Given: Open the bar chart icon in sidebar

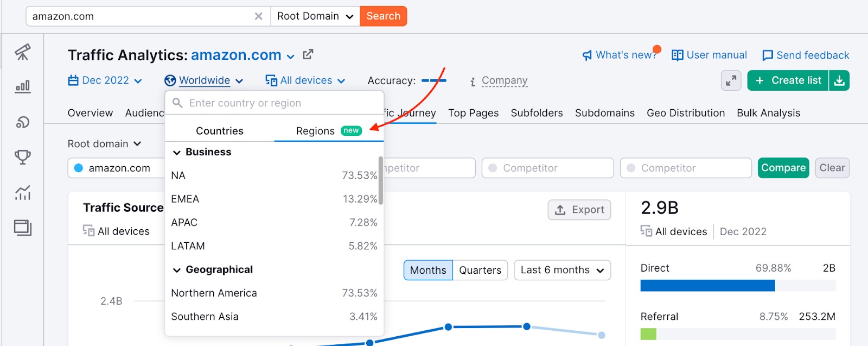Looking at the screenshot, I should point(23,87).
